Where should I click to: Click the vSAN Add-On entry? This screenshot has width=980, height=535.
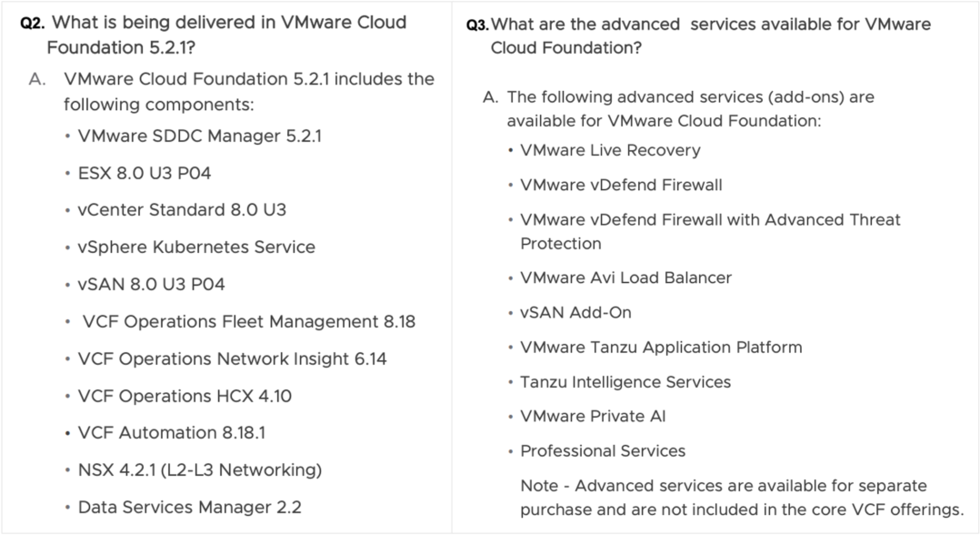575,313
